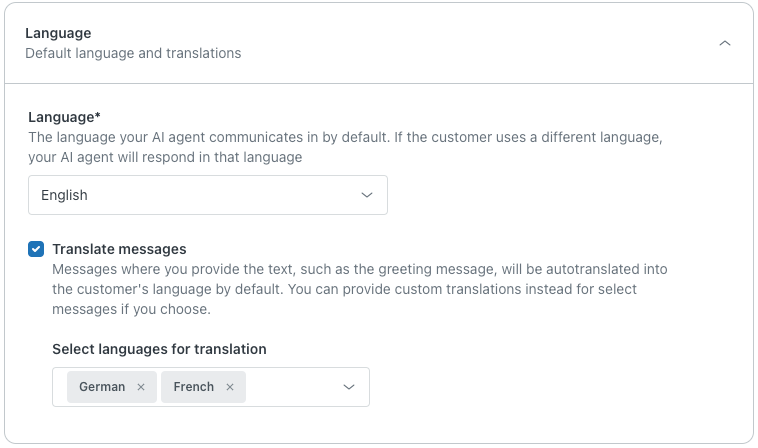Image resolution: width=758 pixels, height=448 pixels.
Task: Remove the French language tag
Action: point(230,387)
